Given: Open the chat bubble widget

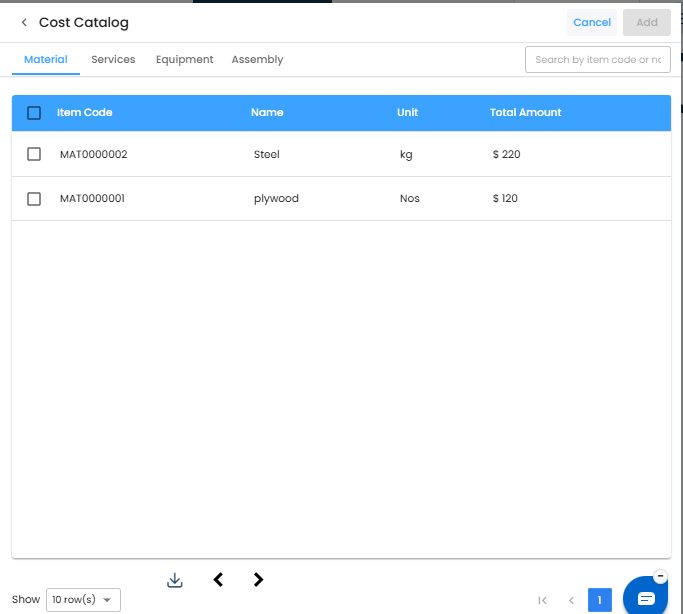Looking at the screenshot, I should pyautogui.click(x=645, y=597).
